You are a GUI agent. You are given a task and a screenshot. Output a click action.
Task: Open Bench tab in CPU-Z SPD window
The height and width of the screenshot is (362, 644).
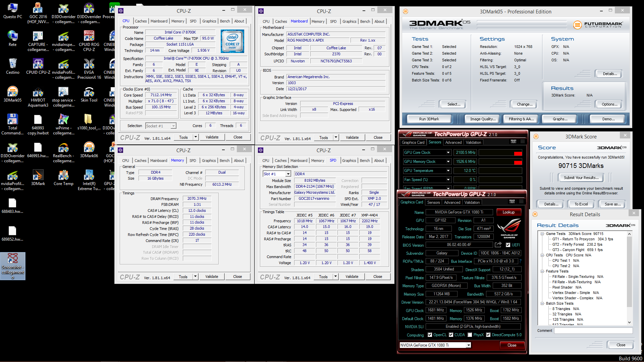coord(365,161)
